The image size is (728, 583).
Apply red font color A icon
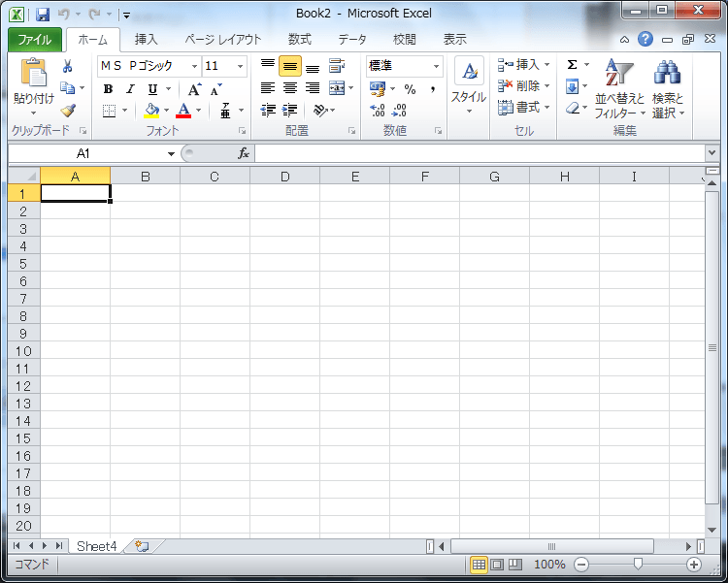183,111
